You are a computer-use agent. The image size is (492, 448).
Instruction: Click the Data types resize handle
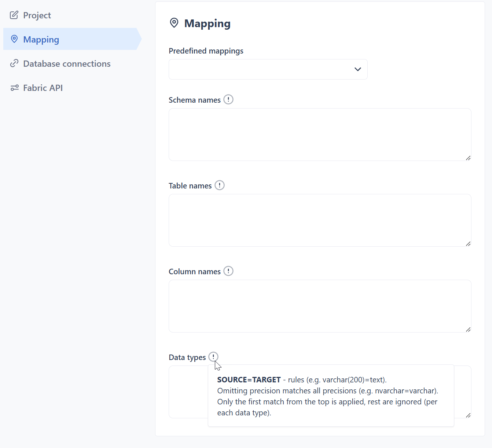468,415
